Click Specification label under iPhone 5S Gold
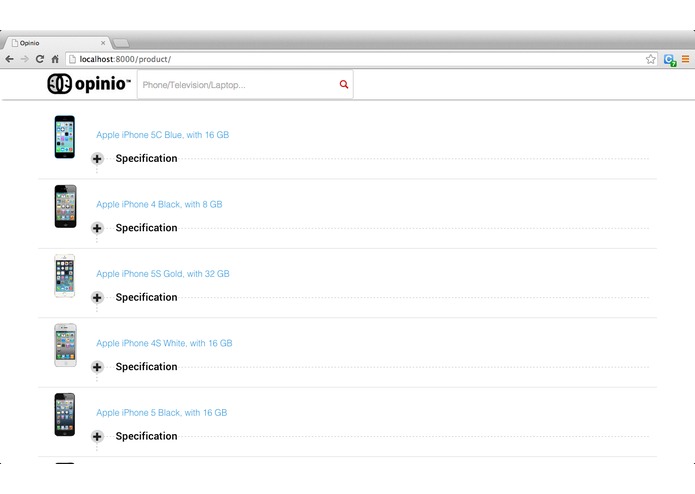695x494 pixels. [x=146, y=298]
